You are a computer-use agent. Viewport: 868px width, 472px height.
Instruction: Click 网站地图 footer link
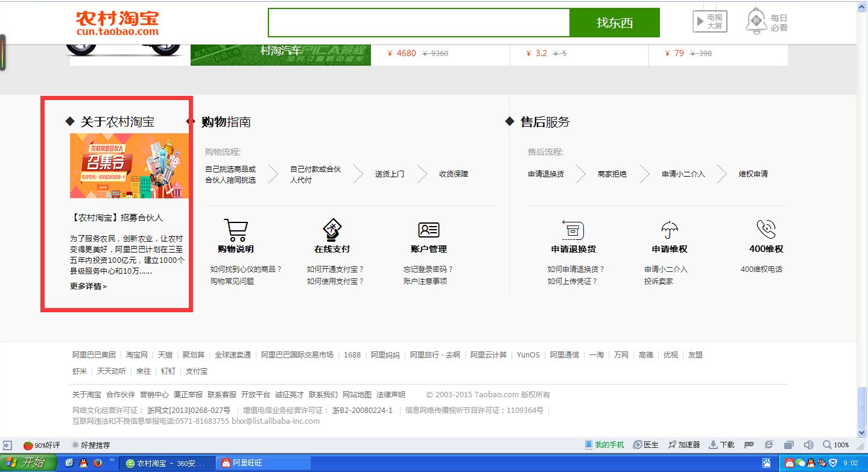(357, 395)
